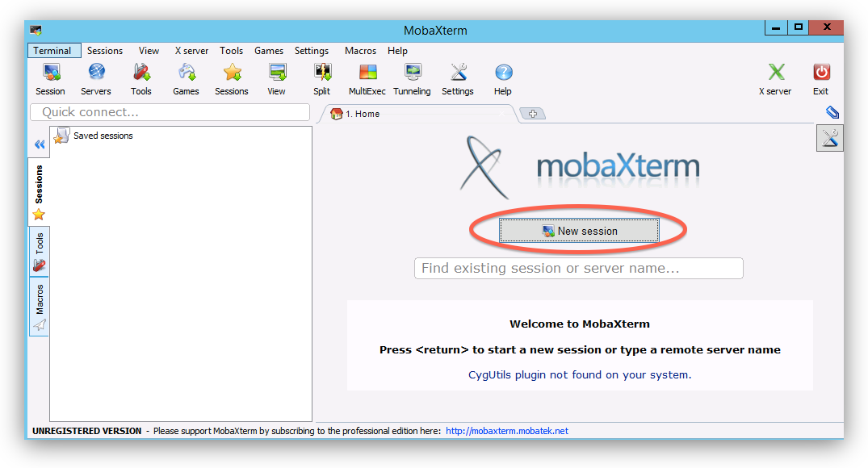The height and width of the screenshot is (468, 868).
Task: Click the Quick connect input field
Action: click(170, 112)
